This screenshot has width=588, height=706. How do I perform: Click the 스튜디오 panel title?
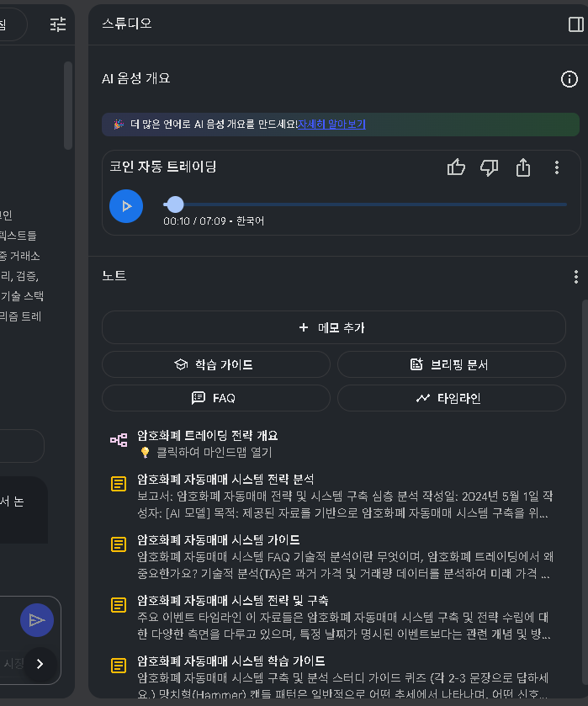127,24
